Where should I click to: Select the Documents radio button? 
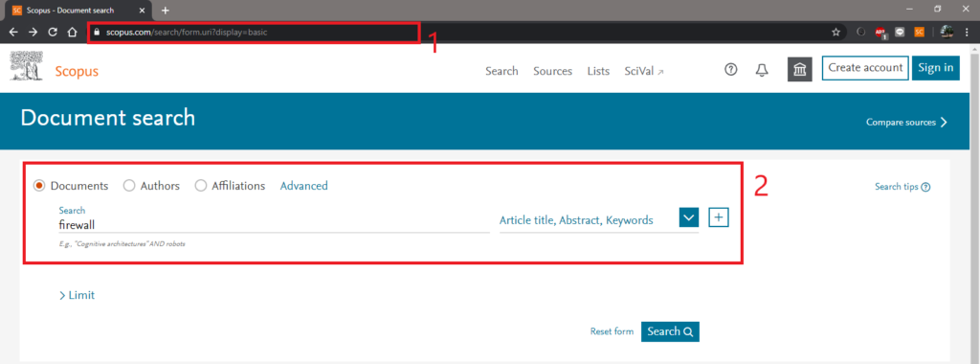click(x=39, y=186)
